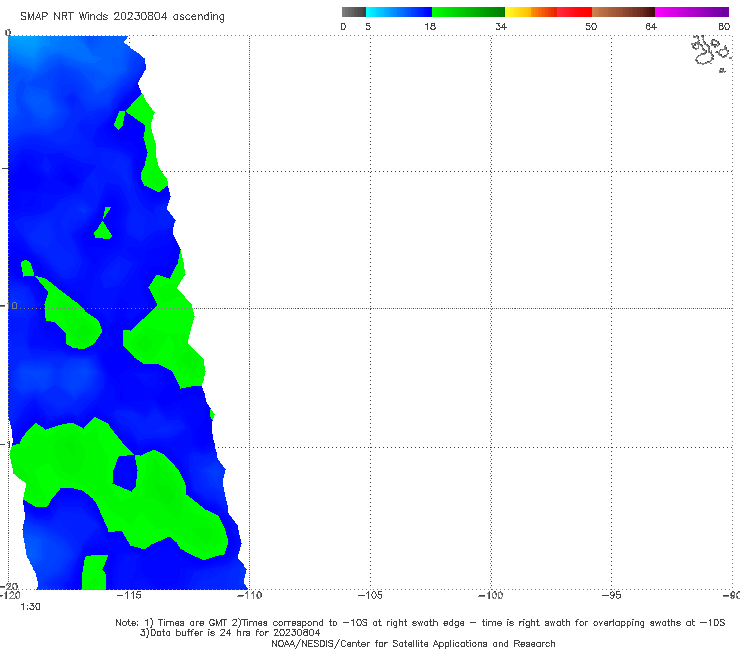
Task: Click the '5' label under the color bar
Action: 368,27
